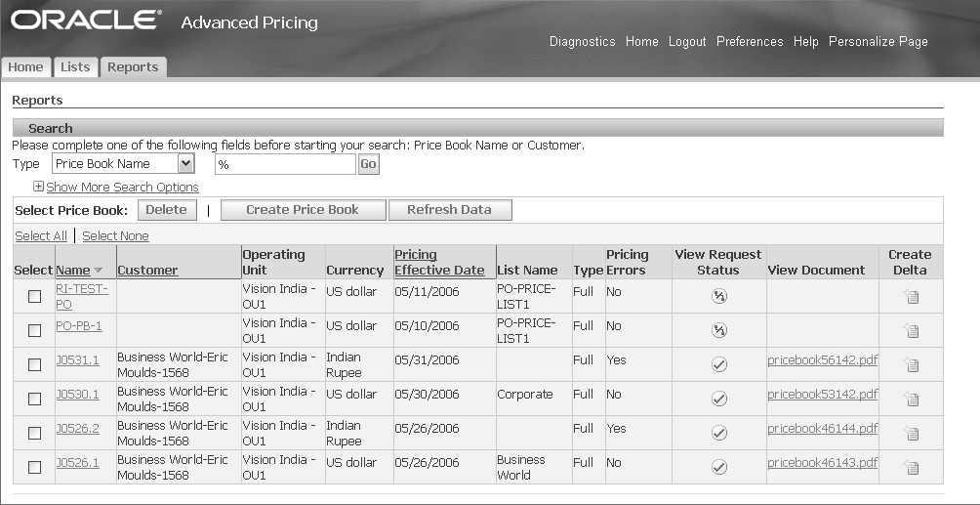Click the search text field containing %
The image size is (980, 505).
pos(286,164)
